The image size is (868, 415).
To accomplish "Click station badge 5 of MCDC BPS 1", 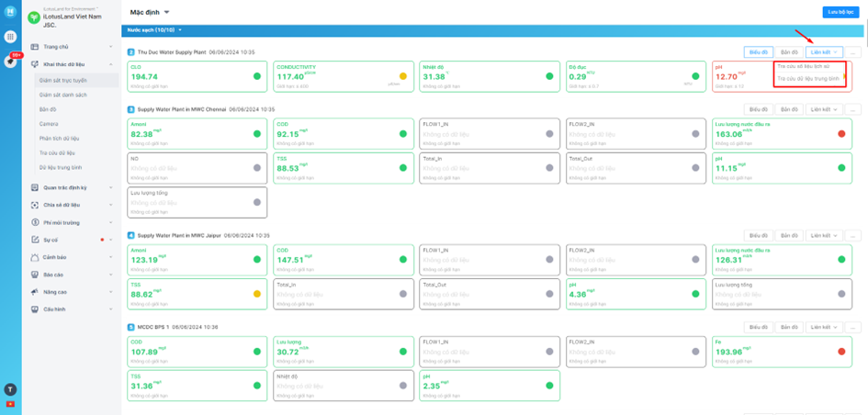I will [131, 327].
